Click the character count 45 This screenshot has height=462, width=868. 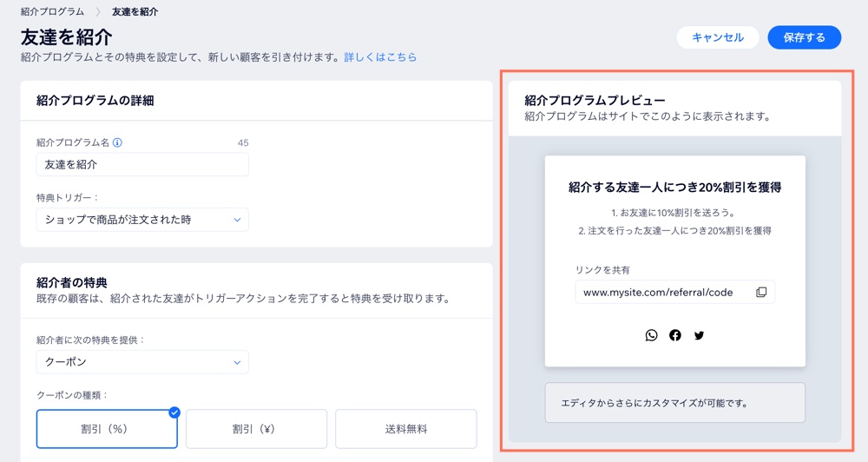pos(243,143)
